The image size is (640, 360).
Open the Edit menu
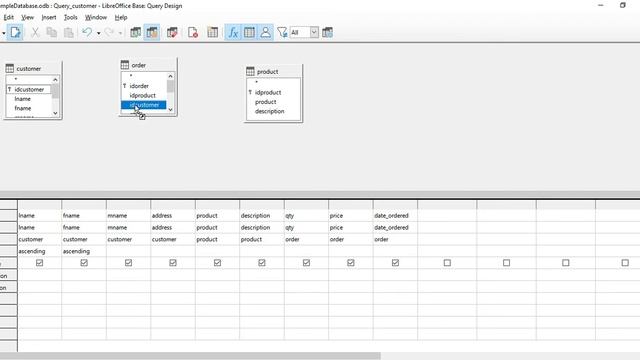[x=9, y=17]
